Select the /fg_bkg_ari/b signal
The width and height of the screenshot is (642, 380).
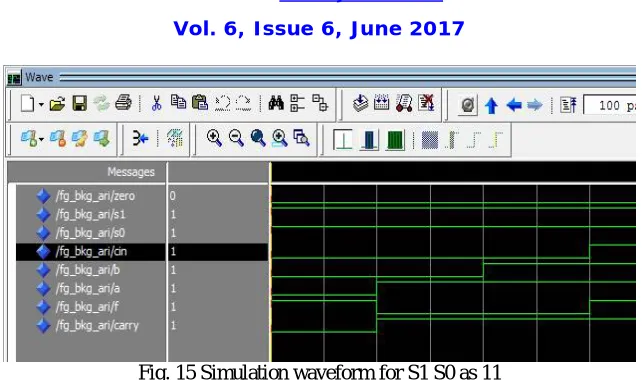(x=88, y=270)
